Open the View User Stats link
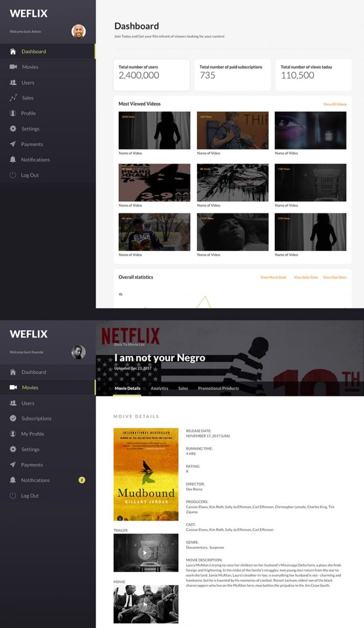Image resolution: width=364 pixels, height=628 pixels. coord(334,277)
